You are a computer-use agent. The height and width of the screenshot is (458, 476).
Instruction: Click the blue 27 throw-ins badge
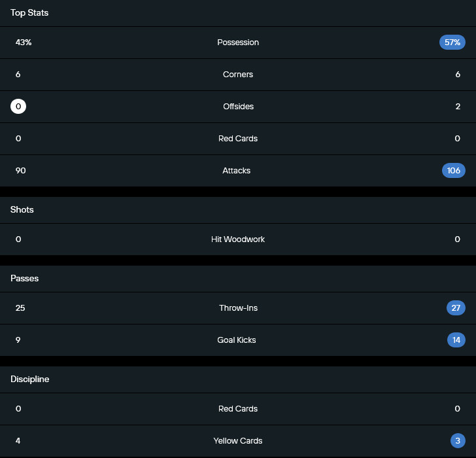coord(456,308)
